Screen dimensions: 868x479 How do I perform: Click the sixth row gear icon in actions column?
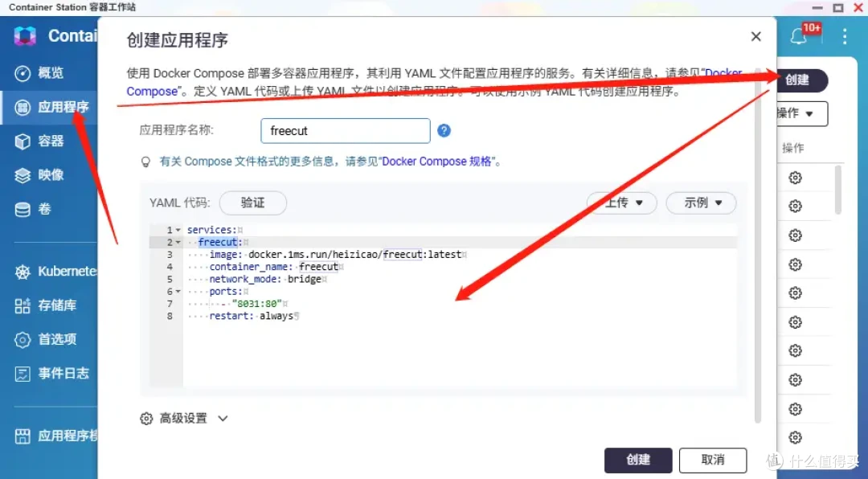pos(796,322)
